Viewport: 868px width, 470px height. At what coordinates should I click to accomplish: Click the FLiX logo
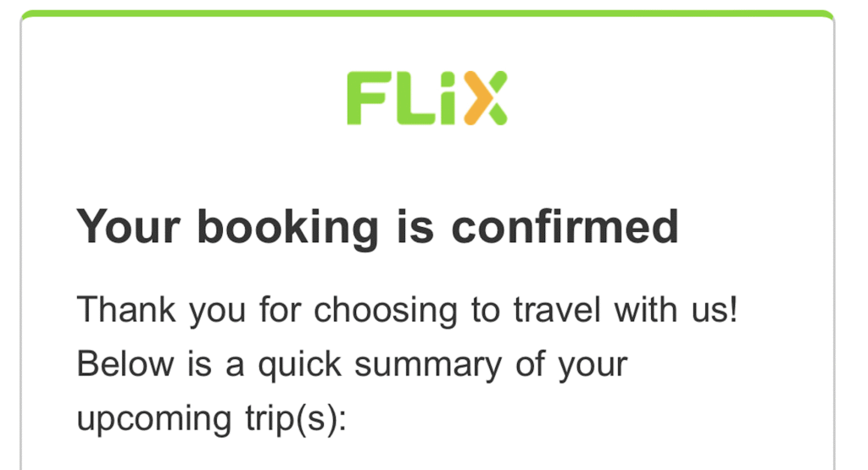click(x=427, y=98)
